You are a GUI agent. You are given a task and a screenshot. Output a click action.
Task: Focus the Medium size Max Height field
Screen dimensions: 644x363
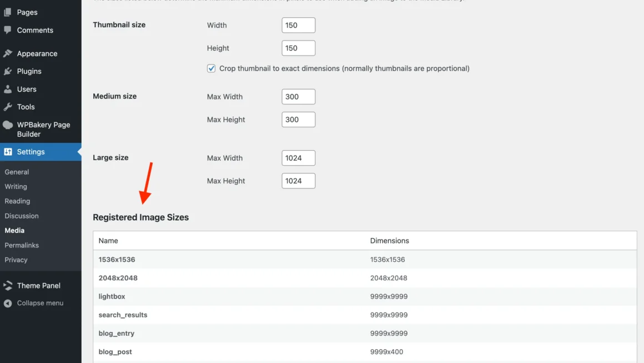299,120
